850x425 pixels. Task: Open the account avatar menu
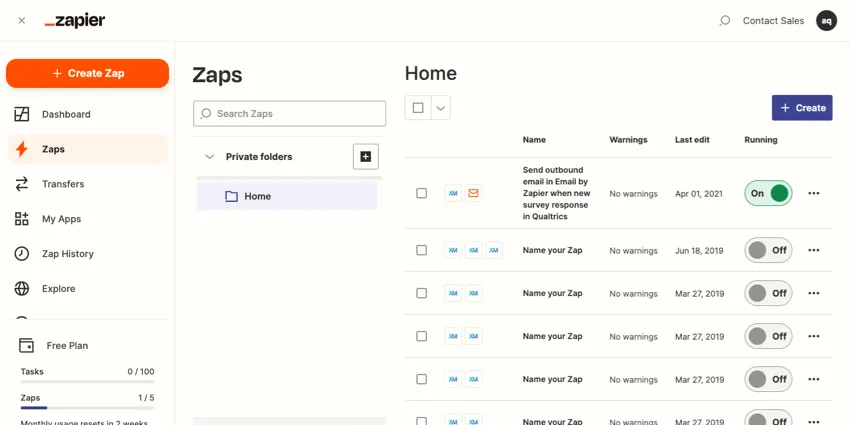[x=826, y=21]
